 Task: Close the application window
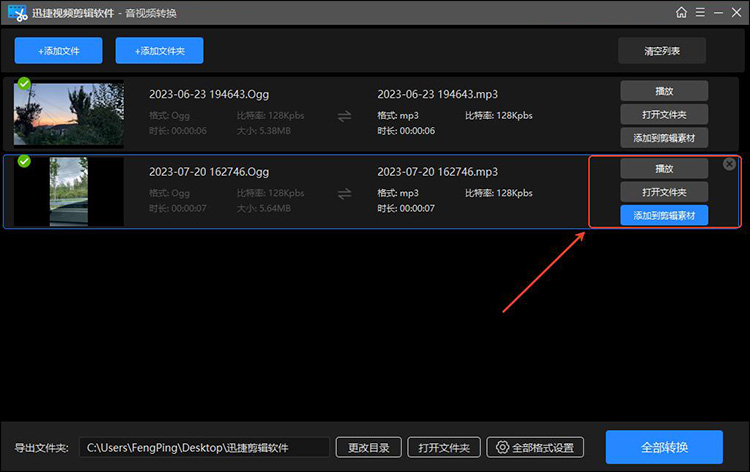click(737, 12)
